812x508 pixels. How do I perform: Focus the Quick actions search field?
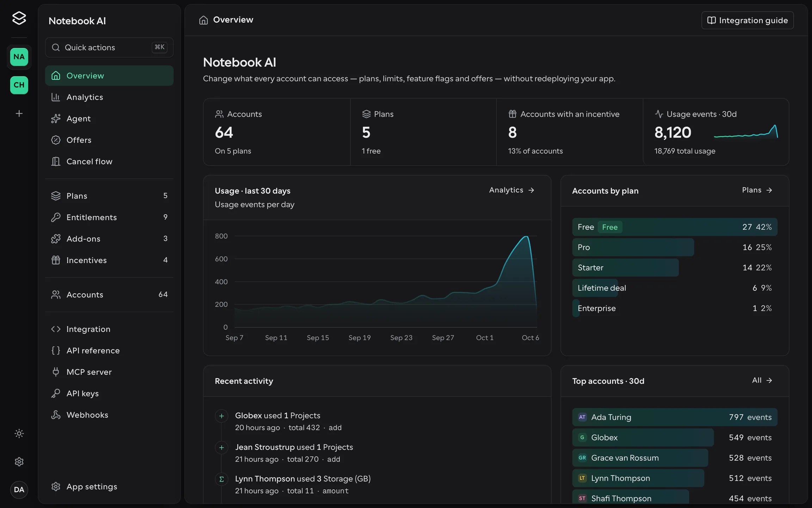[x=109, y=47]
